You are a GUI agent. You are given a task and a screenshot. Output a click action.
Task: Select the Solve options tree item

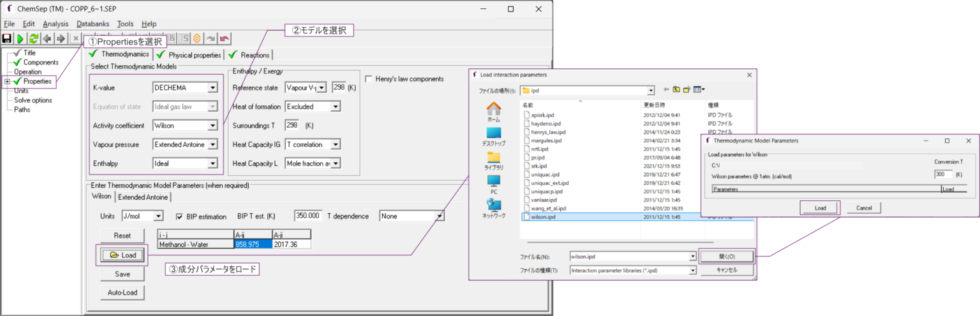33,100
